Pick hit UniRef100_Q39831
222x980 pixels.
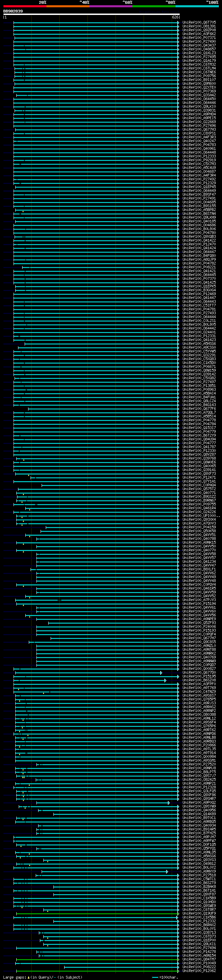199,110
